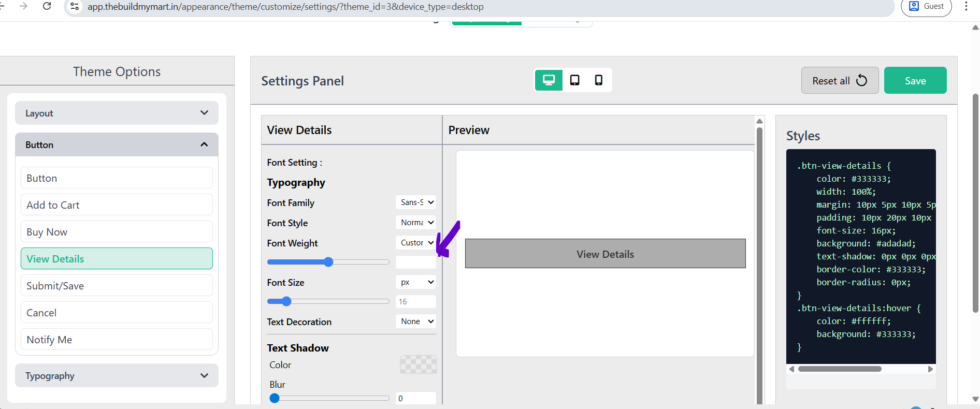This screenshot has height=409, width=980.
Task: Click the "background: #adadad;" code line
Action: pos(866,243)
